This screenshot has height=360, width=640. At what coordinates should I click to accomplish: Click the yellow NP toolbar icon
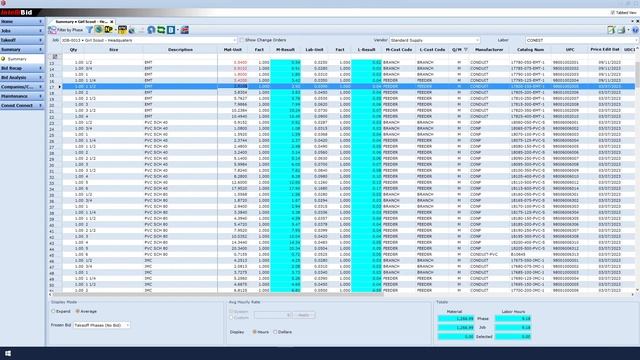pos(108,30)
